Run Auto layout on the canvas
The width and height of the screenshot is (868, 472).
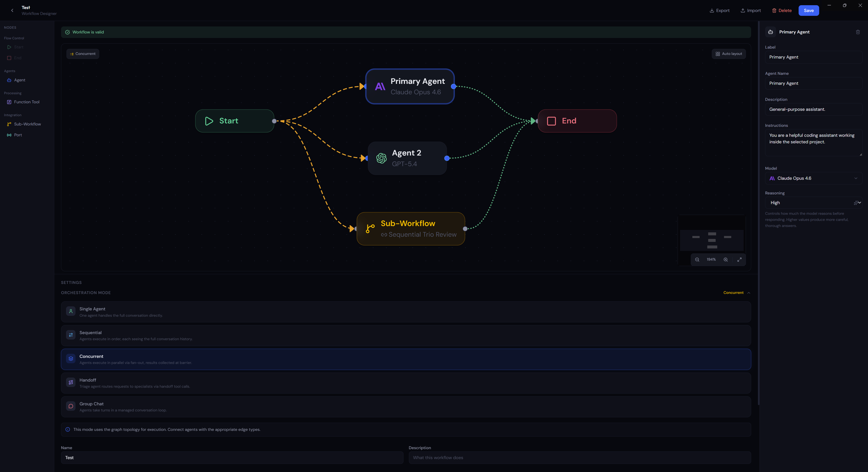pyautogui.click(x=729, y=54)
